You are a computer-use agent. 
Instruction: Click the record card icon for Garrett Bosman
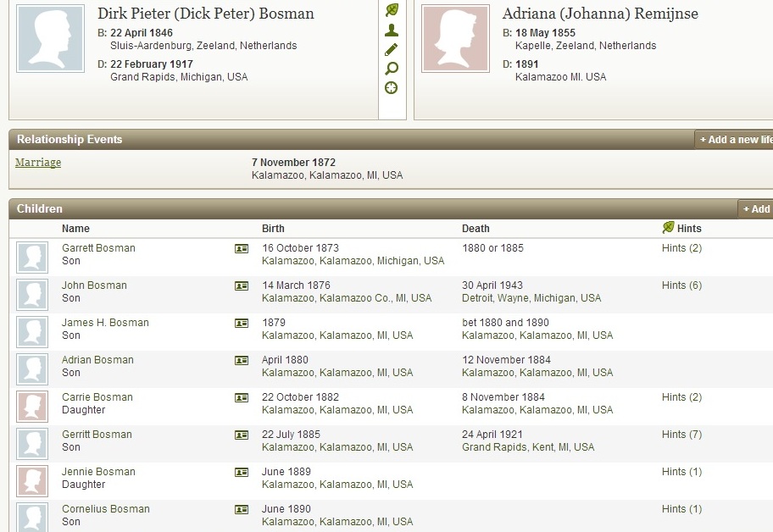[x=242, y=249]
